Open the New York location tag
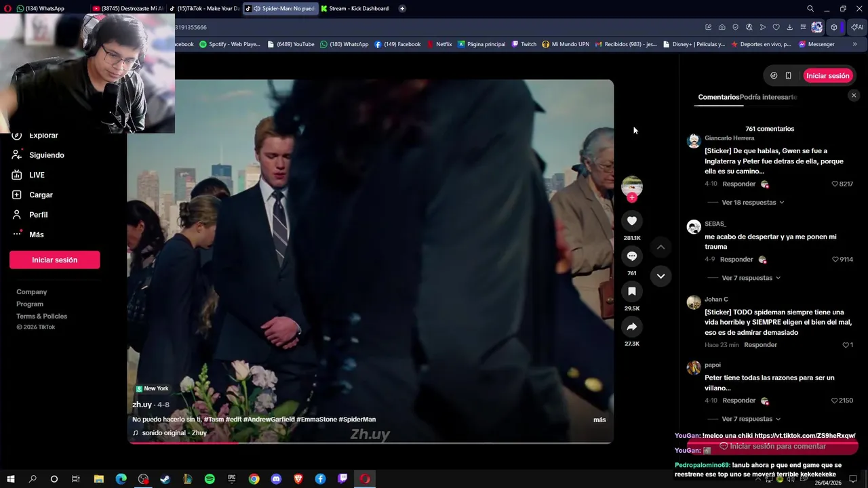Image resolution: width=868 pixels, height=488 pixels. (152, 388)
